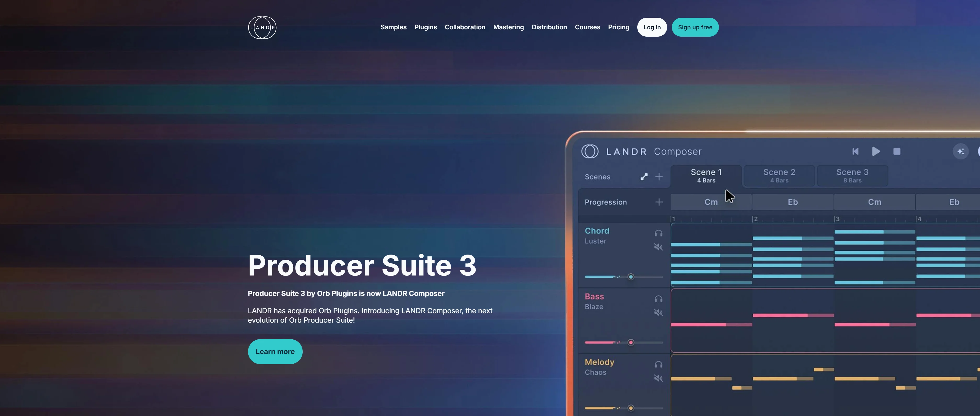The height and width of the screenshot is (416, 980).
Task: Click the Producer Suite 3 heading
Action: point(362,265)
